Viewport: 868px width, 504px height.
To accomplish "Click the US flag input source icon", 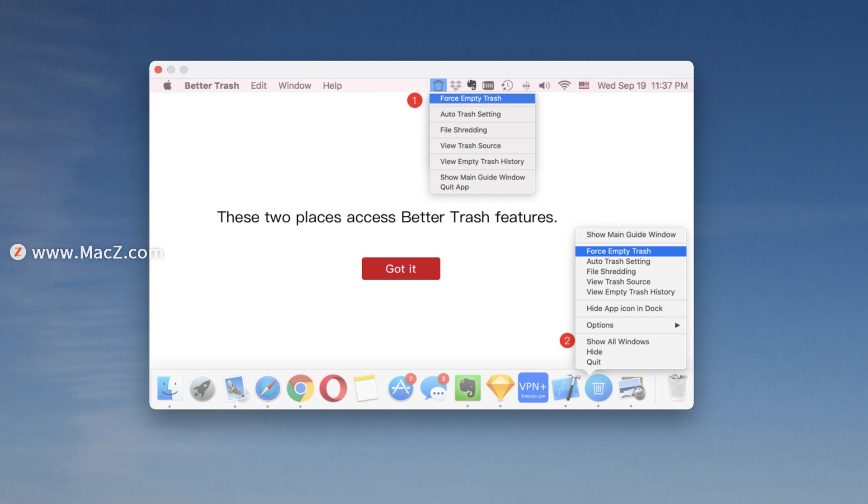I will click(x=584, y=86).
